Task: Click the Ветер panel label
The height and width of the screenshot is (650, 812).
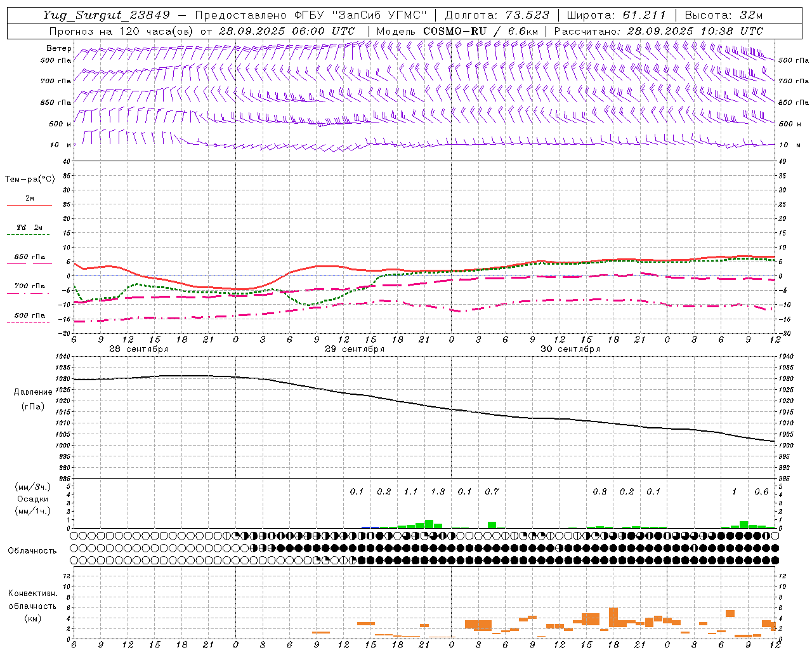Action: coord(58,48)
